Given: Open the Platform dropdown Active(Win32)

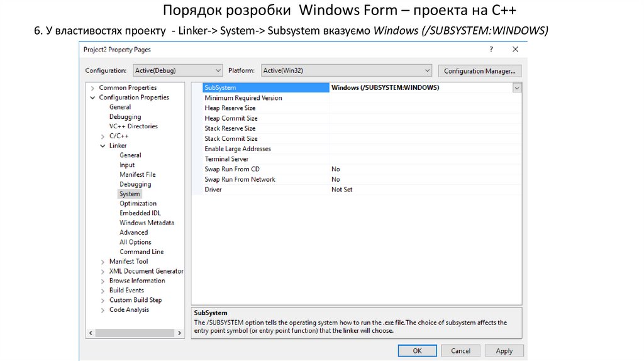Looking at the screenshot, I should coord(347,70).
